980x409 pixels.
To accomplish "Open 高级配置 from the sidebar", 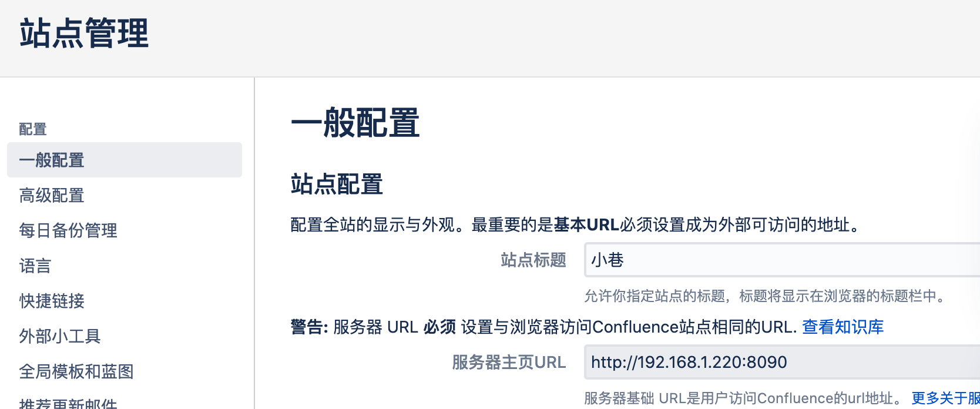I will [x=52, y=195].
